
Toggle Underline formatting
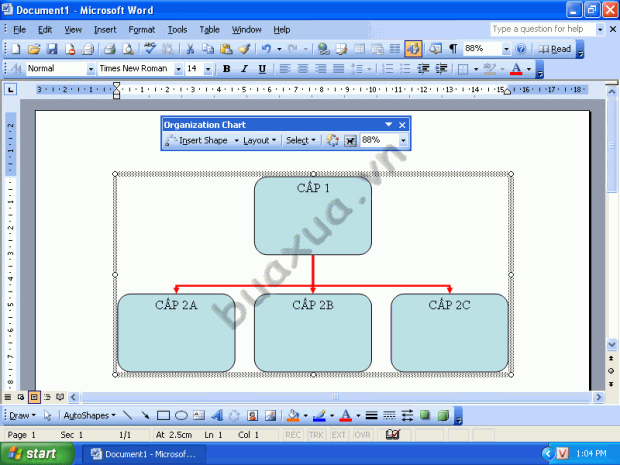coord(262,69)
